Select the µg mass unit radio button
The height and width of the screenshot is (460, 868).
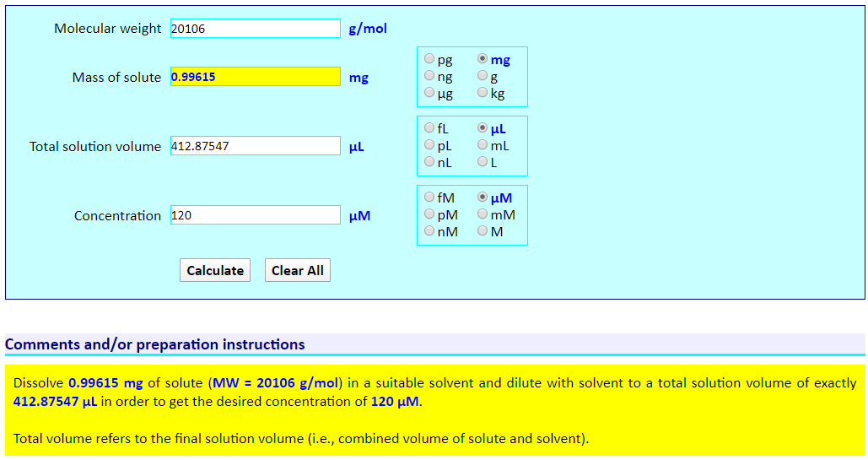point(429,93)
